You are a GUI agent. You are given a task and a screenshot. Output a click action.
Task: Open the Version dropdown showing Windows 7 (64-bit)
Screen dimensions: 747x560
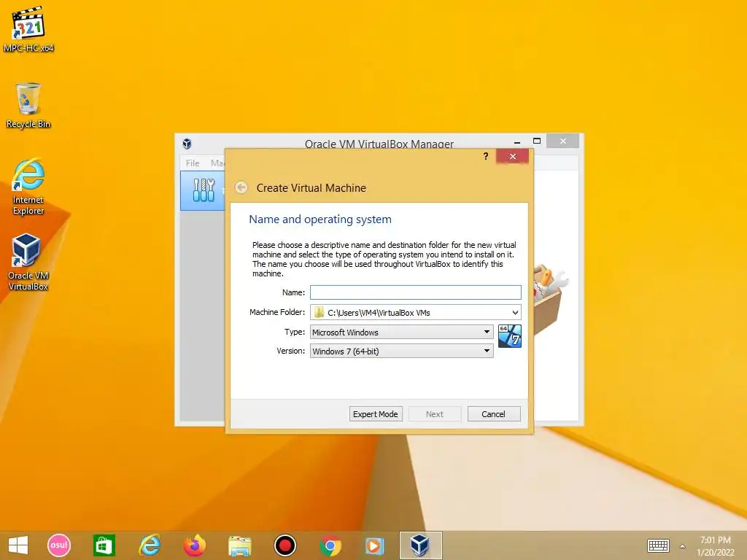tap(402, 351)
